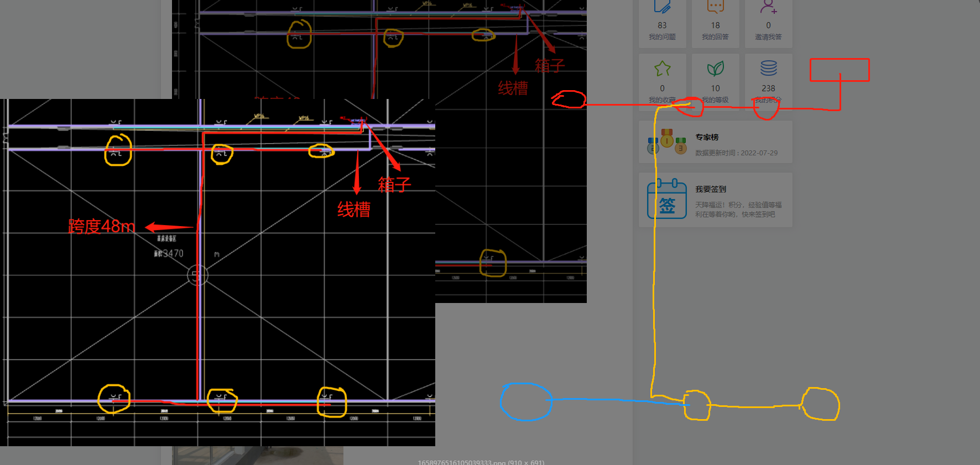Click the answer count 18
Screen dimensions: 980x465
tap(716, 25)
